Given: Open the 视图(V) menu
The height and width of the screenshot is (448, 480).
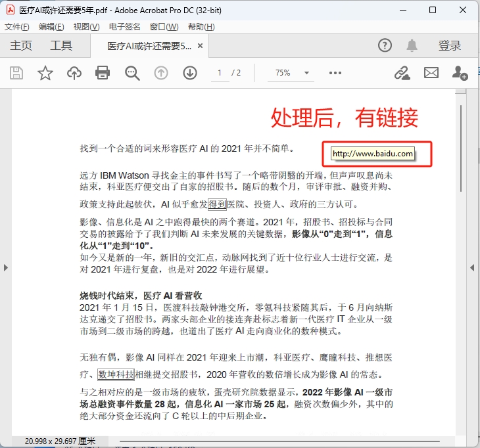Looking at the screenshot, I should [x=86, y=27].
